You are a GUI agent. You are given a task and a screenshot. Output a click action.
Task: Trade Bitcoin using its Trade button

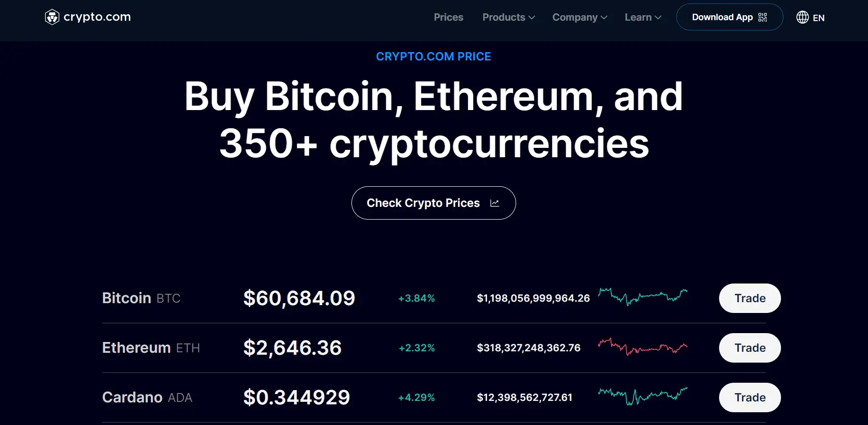click(750, 298)
